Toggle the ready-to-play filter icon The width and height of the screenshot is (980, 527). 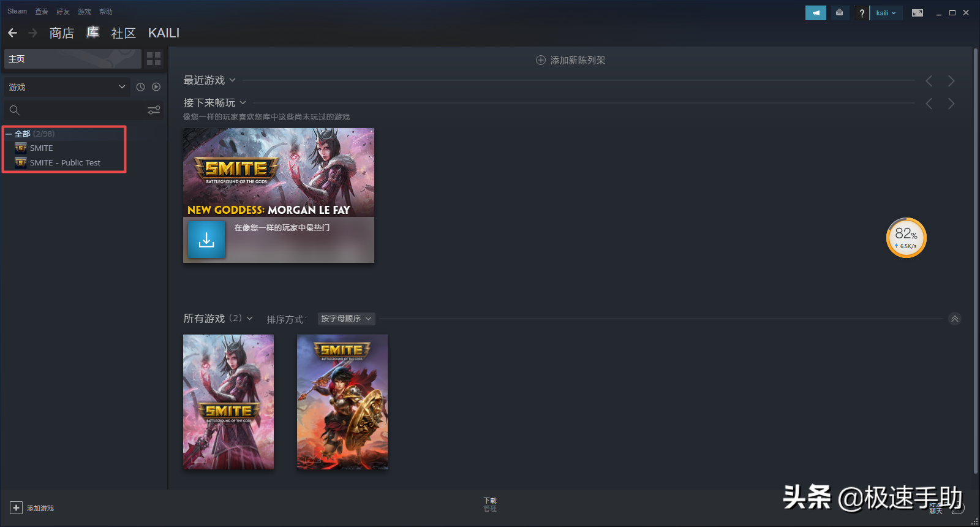point(156,87)
